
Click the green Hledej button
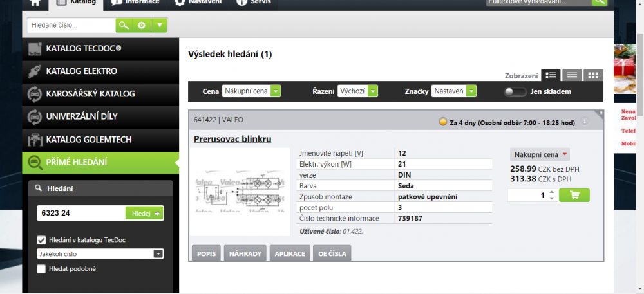144,213
